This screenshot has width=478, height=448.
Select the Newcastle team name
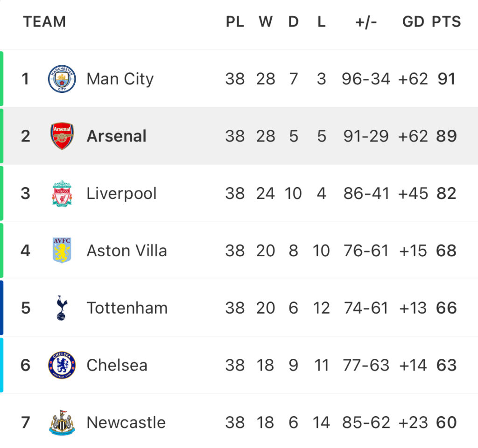126,422
